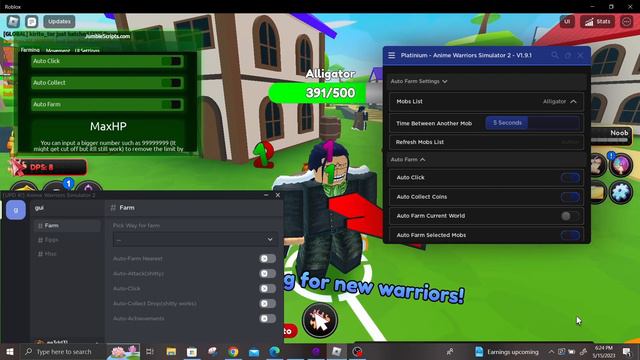Click the UI button at top right
This screenshot has height=360, width=640.
click(567, 21)
